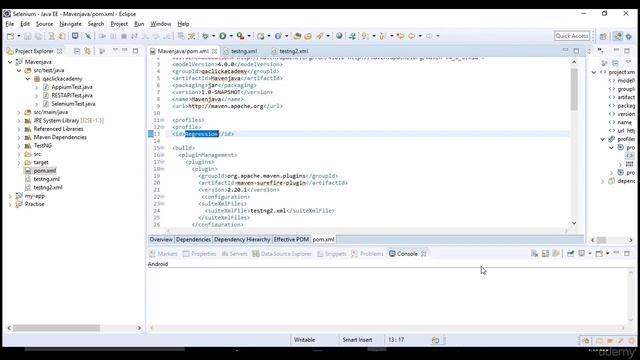Open the Run menu
640x360 pixels.
[139, 24]
